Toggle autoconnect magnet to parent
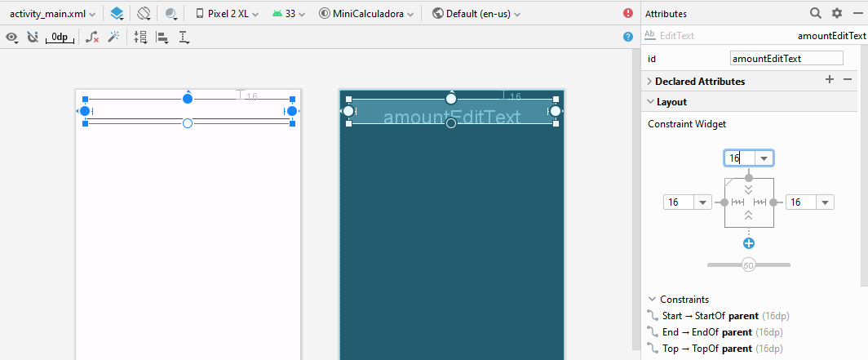Viewport: 868px width, 360px height. [x=33, y=37]
